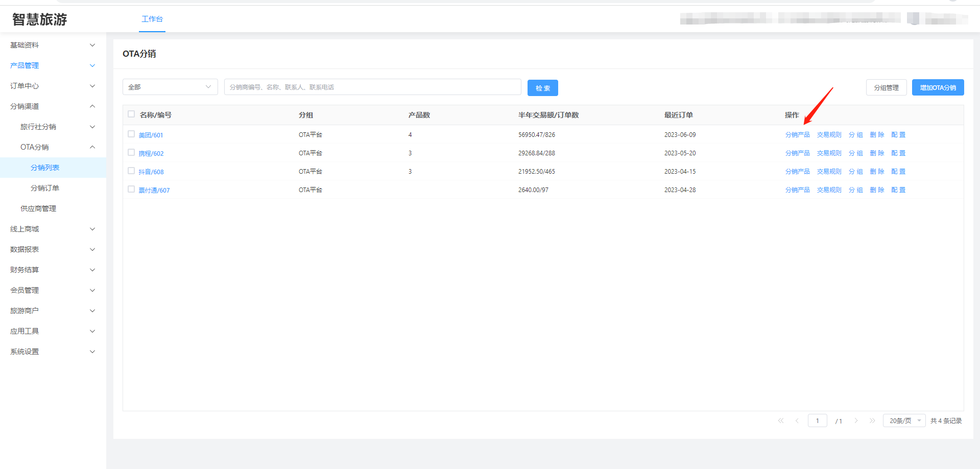Open 分销产品 link for 美团 row
The image size is (980, 469).
click(797, 135)
